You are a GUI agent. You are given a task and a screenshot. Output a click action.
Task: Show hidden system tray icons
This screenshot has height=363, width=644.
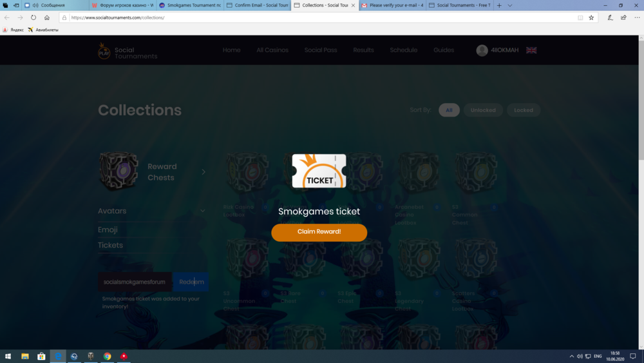point(571,357)
